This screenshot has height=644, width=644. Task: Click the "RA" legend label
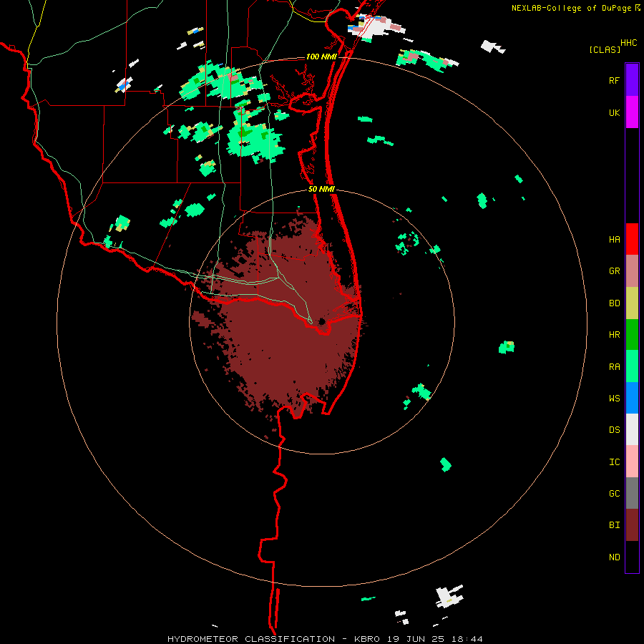(x=614, y=367)
